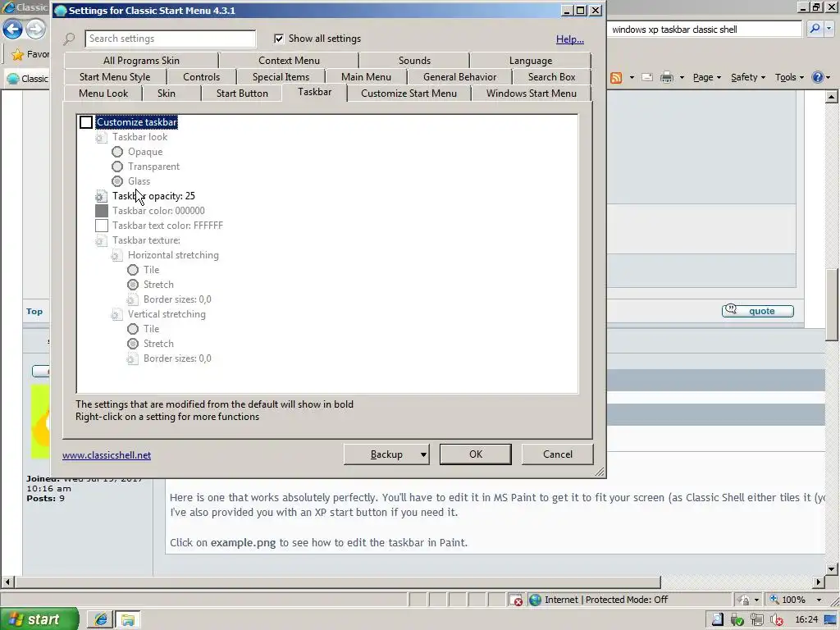Switch to the Start Menu Style tab
Image resolution: width=840 pixels, height=630 pixels.
point(115,76)
